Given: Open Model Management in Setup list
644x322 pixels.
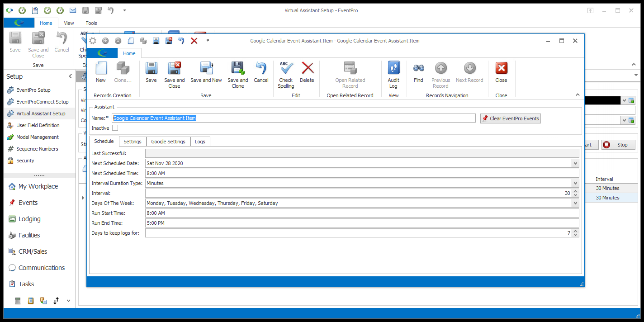Looking at the screenshot, I should point(38,137).
